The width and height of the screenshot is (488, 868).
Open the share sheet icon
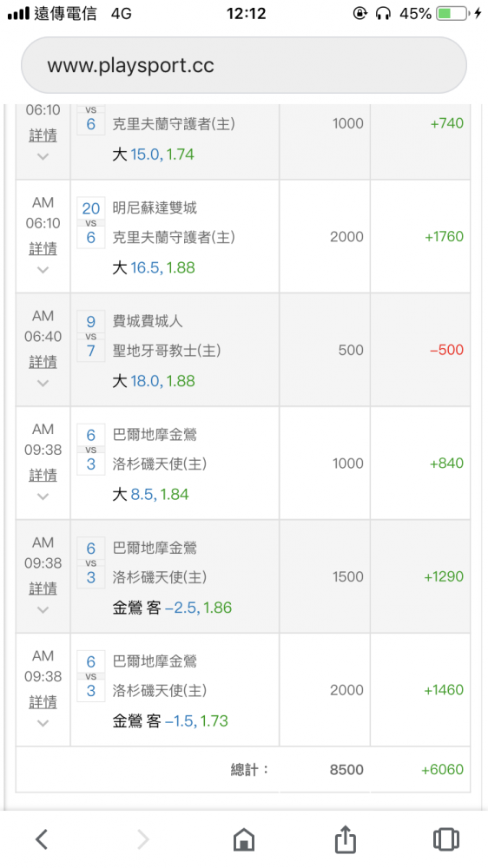tap(345, 838)
